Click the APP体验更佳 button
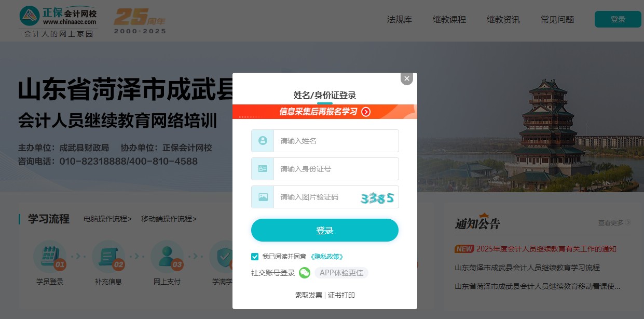644x319 pixels. tap(341, 272)
